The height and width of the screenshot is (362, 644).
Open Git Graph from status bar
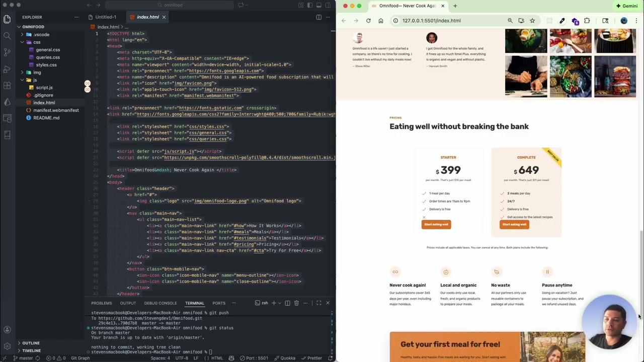coord(80,358)
